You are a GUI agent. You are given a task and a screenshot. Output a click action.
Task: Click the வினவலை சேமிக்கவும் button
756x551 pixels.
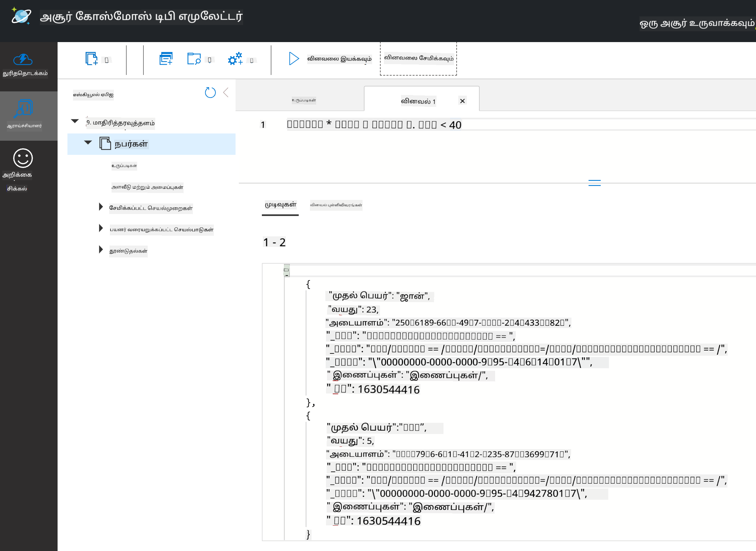[418, 59]
